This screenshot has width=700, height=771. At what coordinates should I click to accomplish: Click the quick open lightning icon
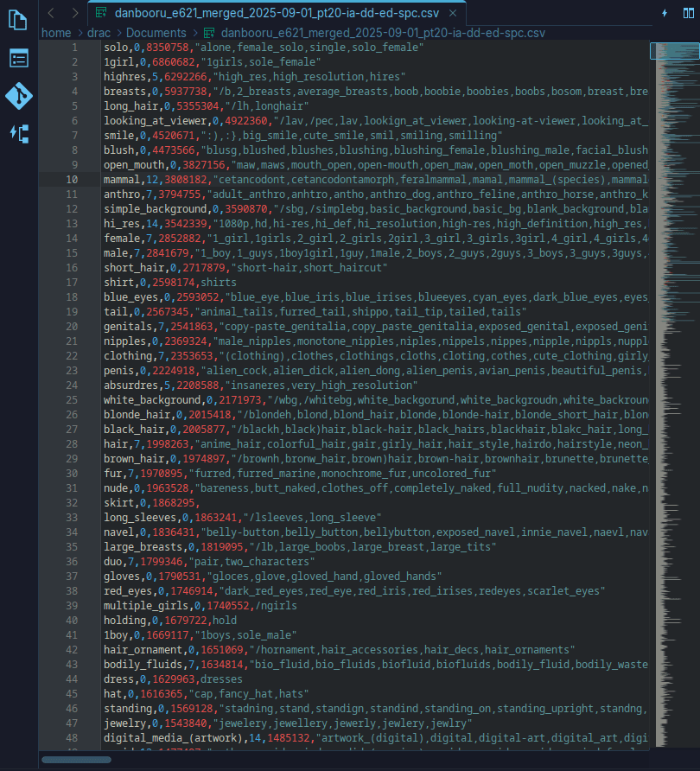665,13
